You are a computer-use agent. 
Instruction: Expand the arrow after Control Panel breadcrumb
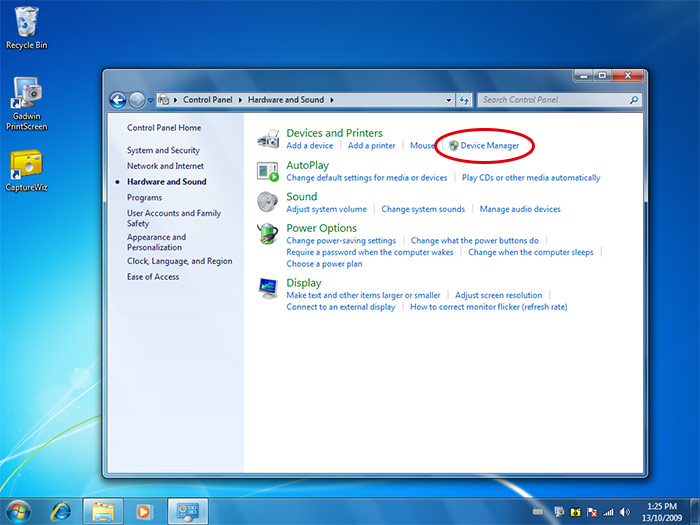tap(240, 100)
